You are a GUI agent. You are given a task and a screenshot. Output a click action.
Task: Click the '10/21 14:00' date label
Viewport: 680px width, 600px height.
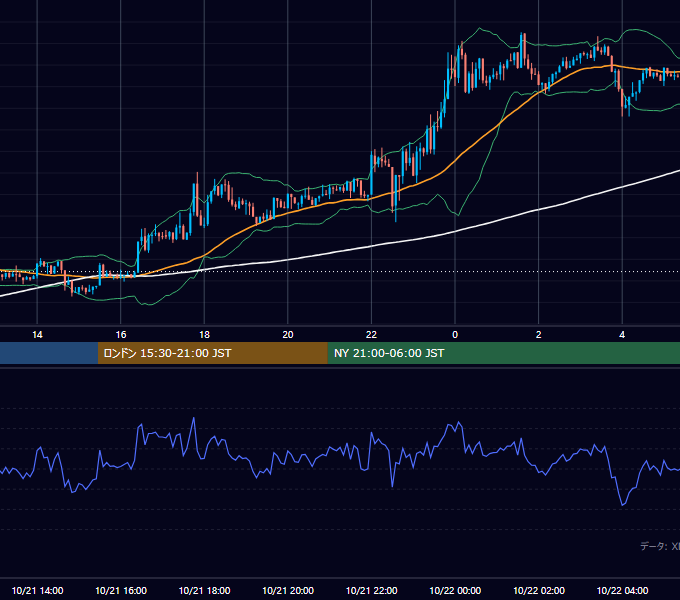click(37, 590)
